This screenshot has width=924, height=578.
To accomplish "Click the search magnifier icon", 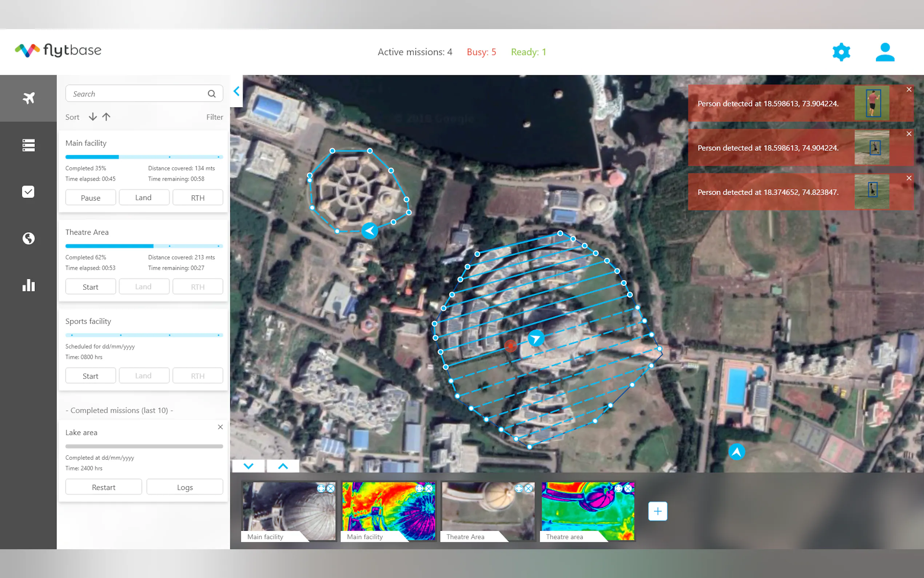I will [212, 94].
